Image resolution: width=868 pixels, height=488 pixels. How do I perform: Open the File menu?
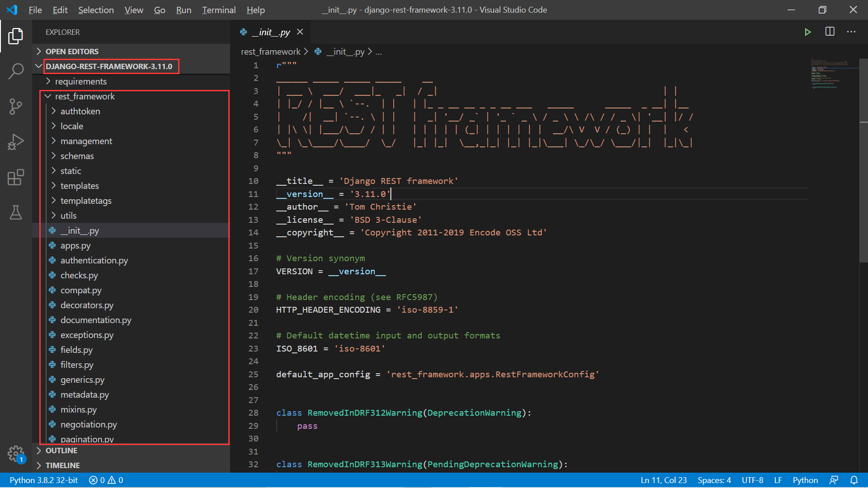(35, 10)
